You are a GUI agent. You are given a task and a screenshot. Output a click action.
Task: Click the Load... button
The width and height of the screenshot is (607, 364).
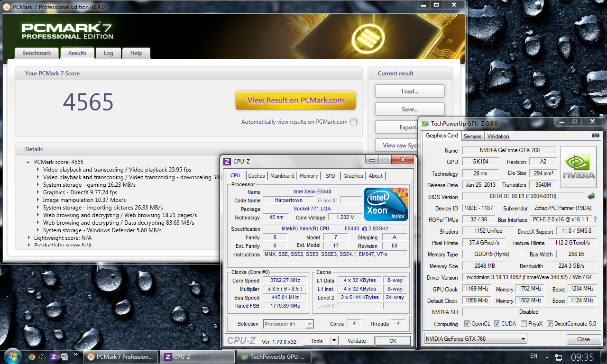tap(410, 91)
